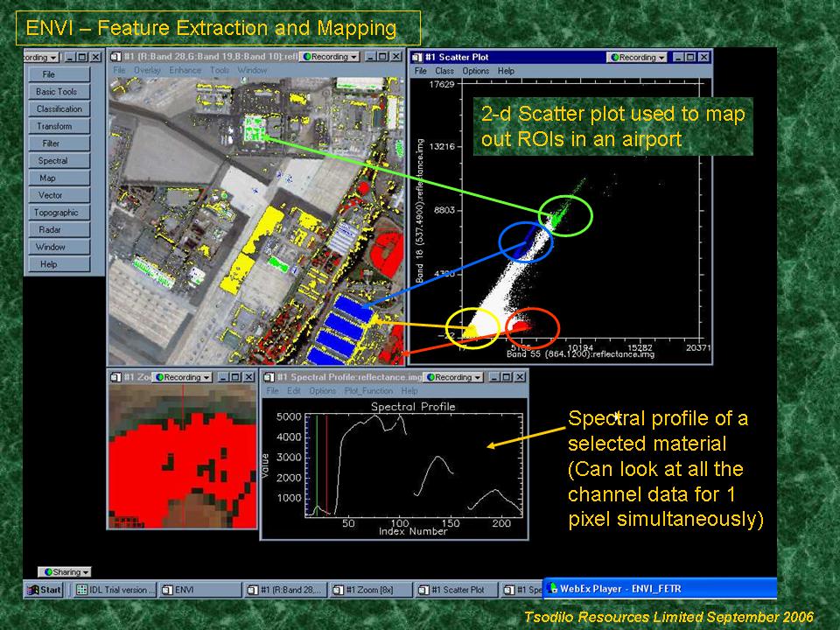Viewport: 840px width, 630px height.
Task: Click 'Spectral Profile' plot title text
Action: pos(413,407)
